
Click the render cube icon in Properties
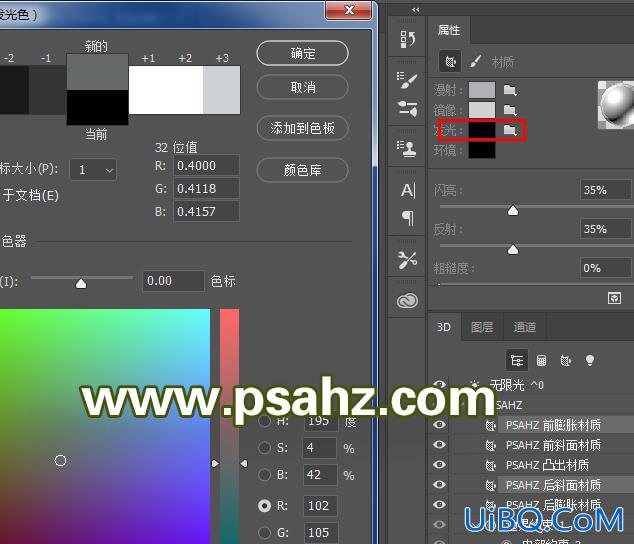[x=614, y=298]
